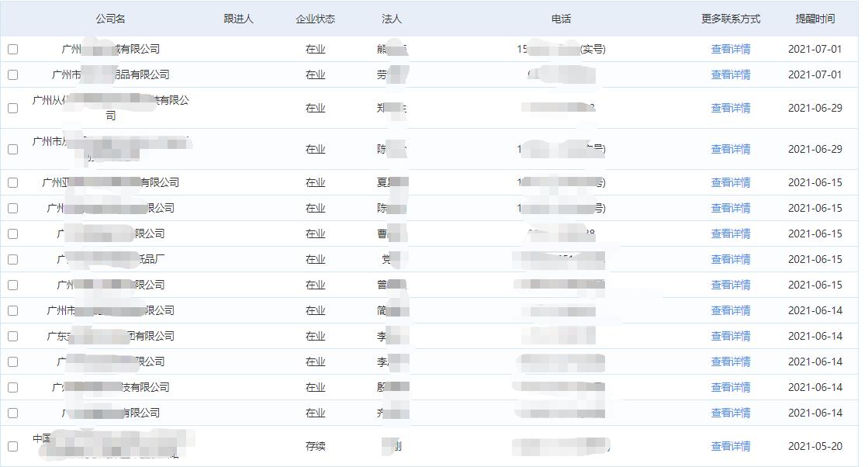The width and height of the screenshot is (868, 467).
Task: Click 查看详情 on the last 2021-06-14 row
Action: [730, 413]
